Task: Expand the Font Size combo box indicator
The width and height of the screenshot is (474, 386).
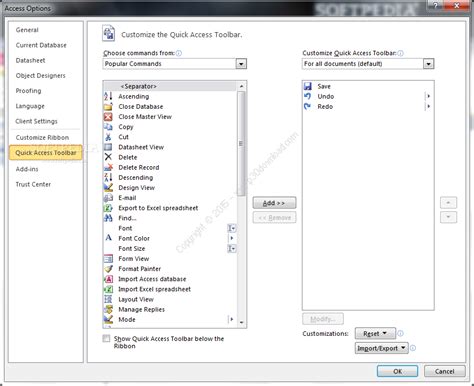Action: coord(232,249)
